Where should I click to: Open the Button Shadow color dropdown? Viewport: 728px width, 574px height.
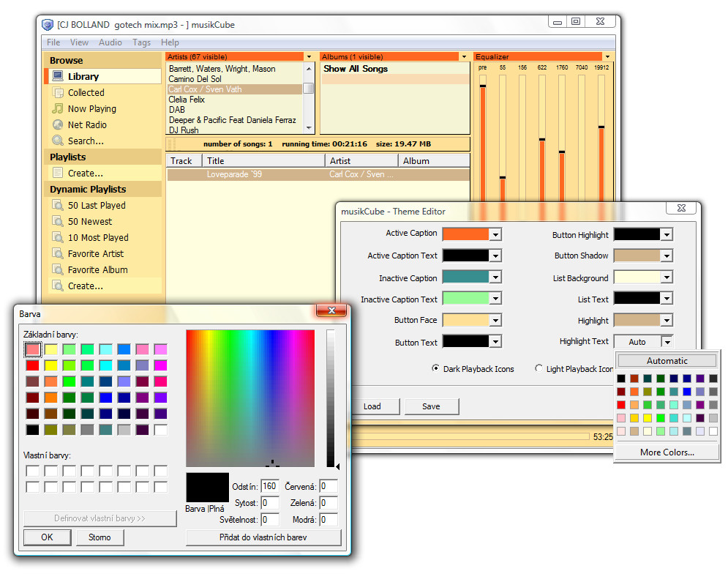coord(667,256)
